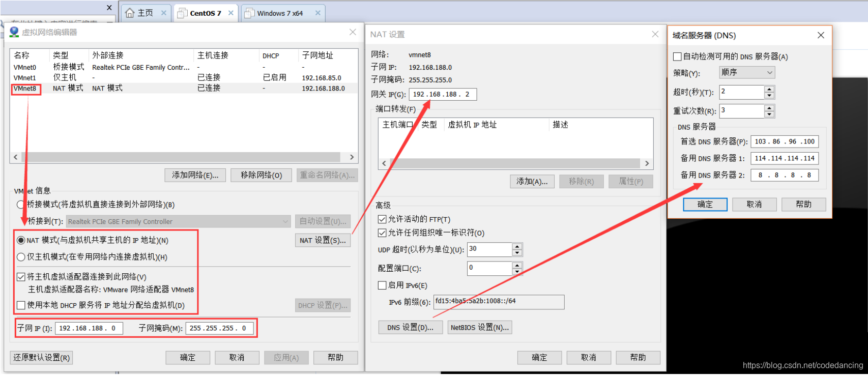Close the CentOS 7 tab
This screenshot has width=868, height=375.
(x=230, y=13)
